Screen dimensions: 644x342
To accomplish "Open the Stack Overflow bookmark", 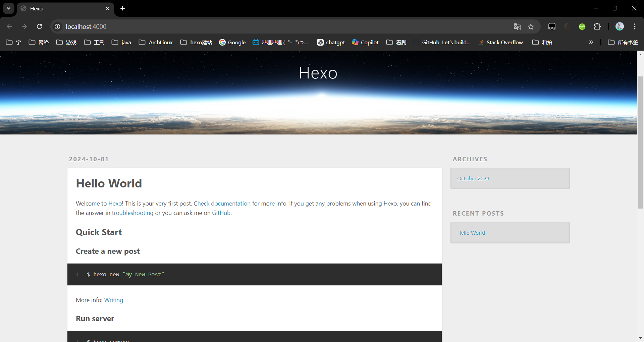I will [501, 42].
